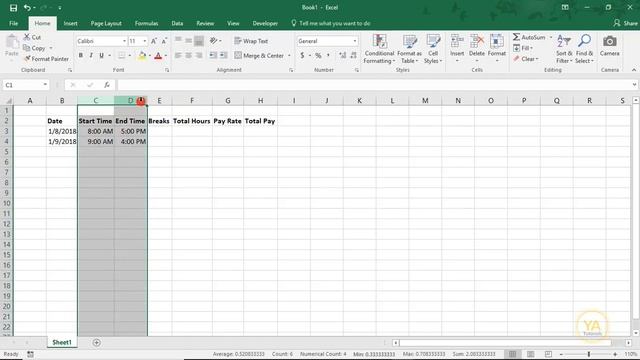
Task: Open Cell Styles gallery
Action: [x=433, y=49]
